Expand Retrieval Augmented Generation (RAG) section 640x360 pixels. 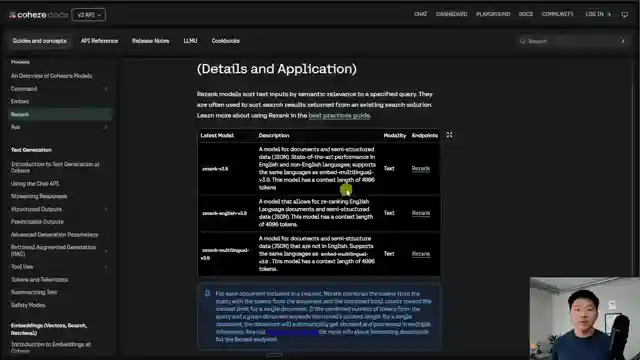[x=106, y=251]
